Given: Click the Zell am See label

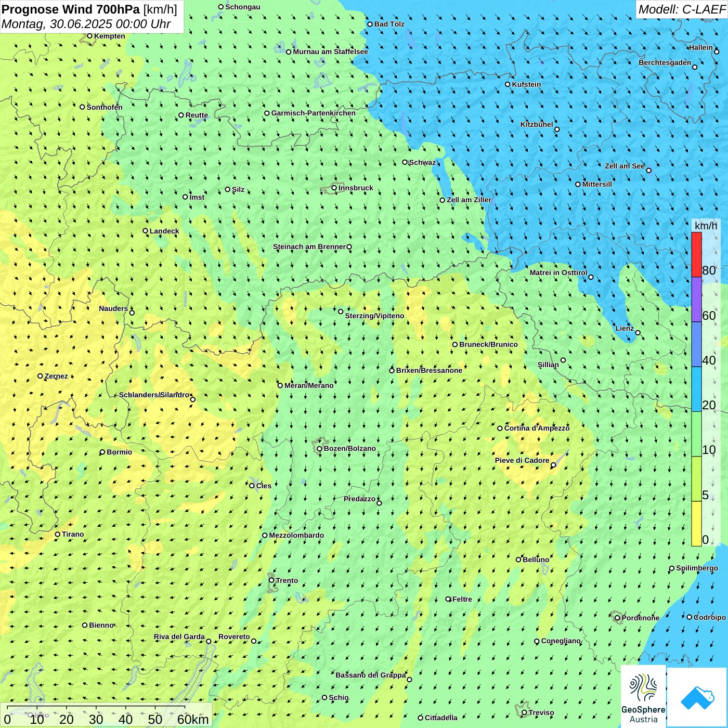Looking at the screenshot, I should pyautogui.click(x=625, y=166).
